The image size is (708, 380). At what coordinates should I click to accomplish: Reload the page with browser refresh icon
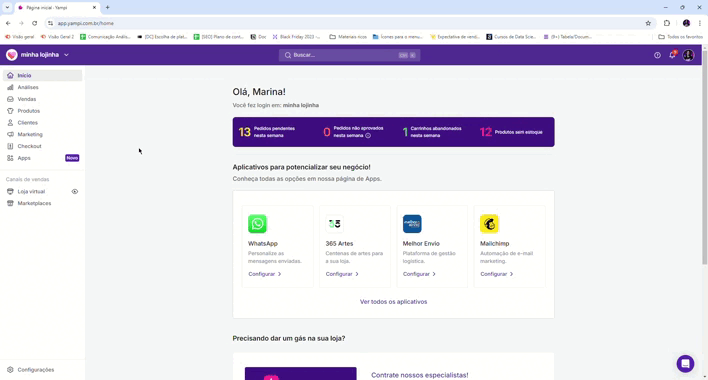34,23
